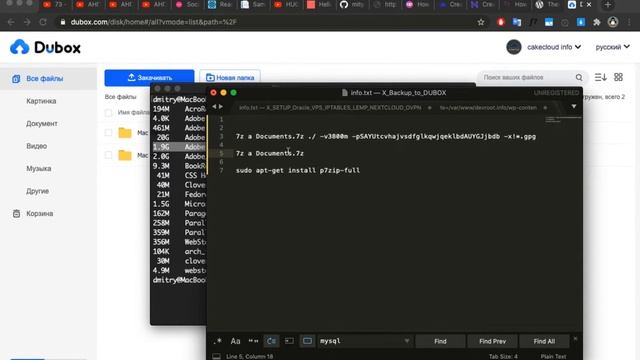Toggle the in-selection search option
This screenshot has height=360, width=640.
289,341
